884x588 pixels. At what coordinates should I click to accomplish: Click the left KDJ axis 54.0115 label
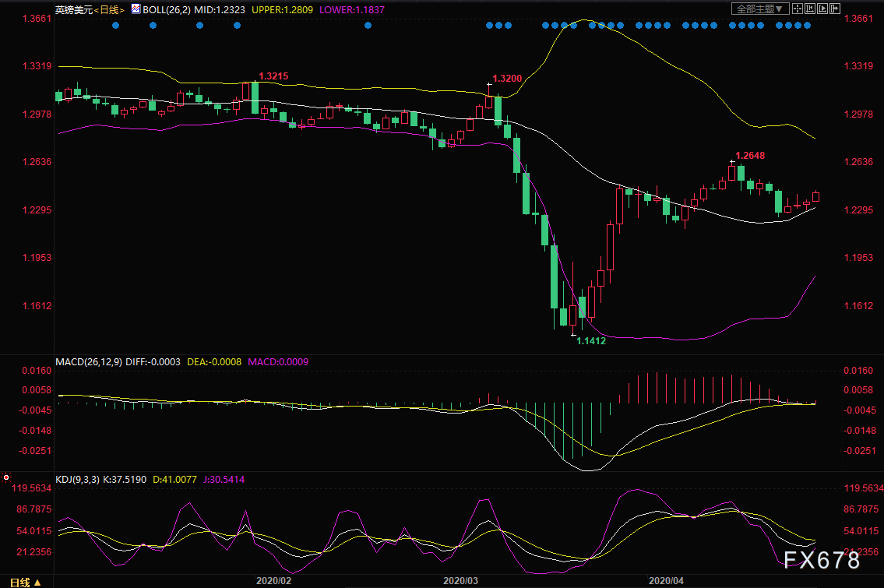point(33,531)
